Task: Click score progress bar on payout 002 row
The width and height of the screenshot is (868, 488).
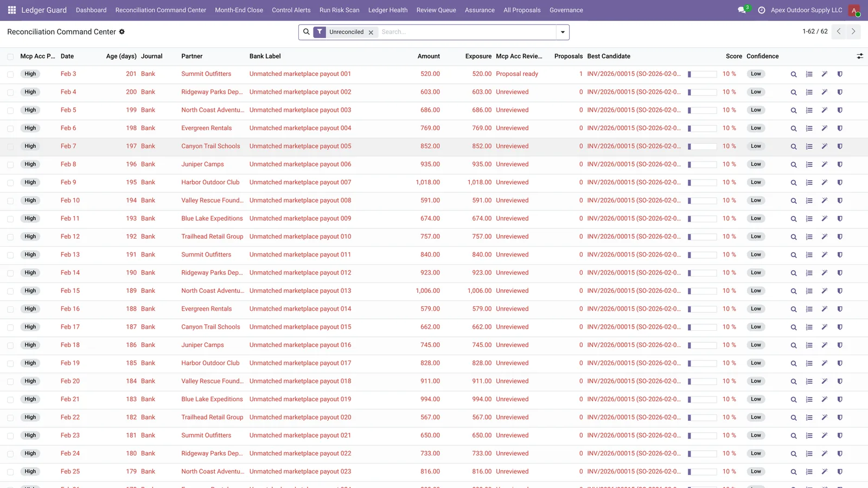Action: [x=703, y=92]
